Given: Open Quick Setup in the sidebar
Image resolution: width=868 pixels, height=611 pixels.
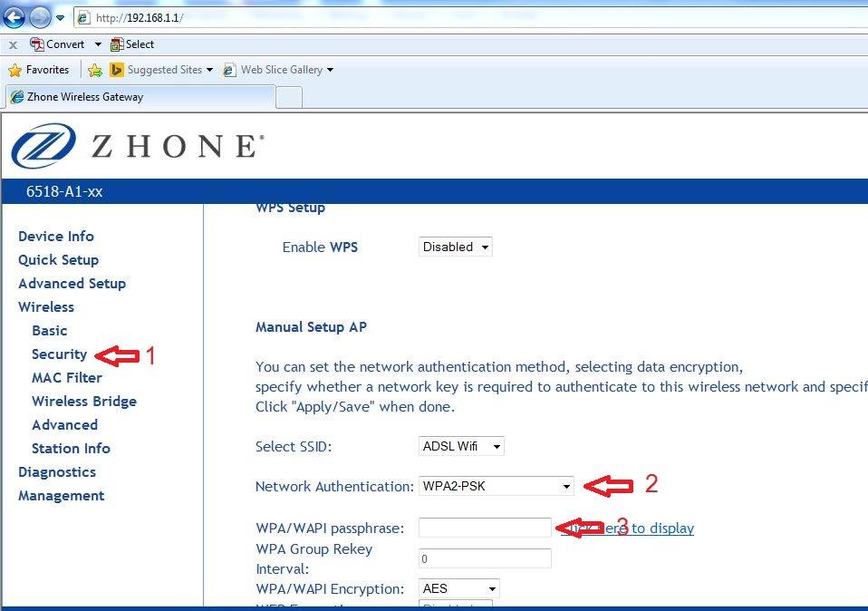Looking at the screenshot, I should pos(58,260).
